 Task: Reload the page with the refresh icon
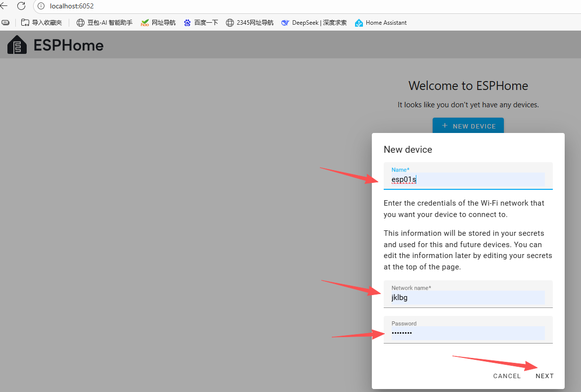click(x=21, y=6)
